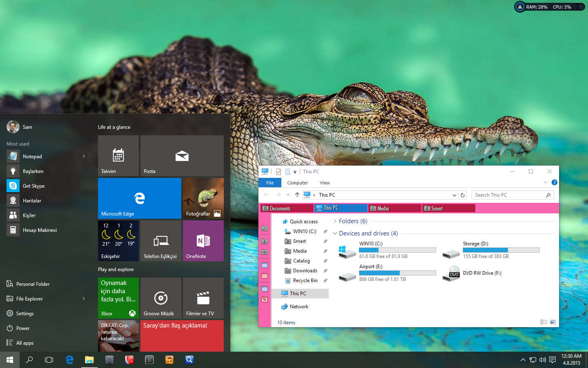The image size is (588, 368).
Task: Open address bar history dropdown
Action: [x=454, y=195]
